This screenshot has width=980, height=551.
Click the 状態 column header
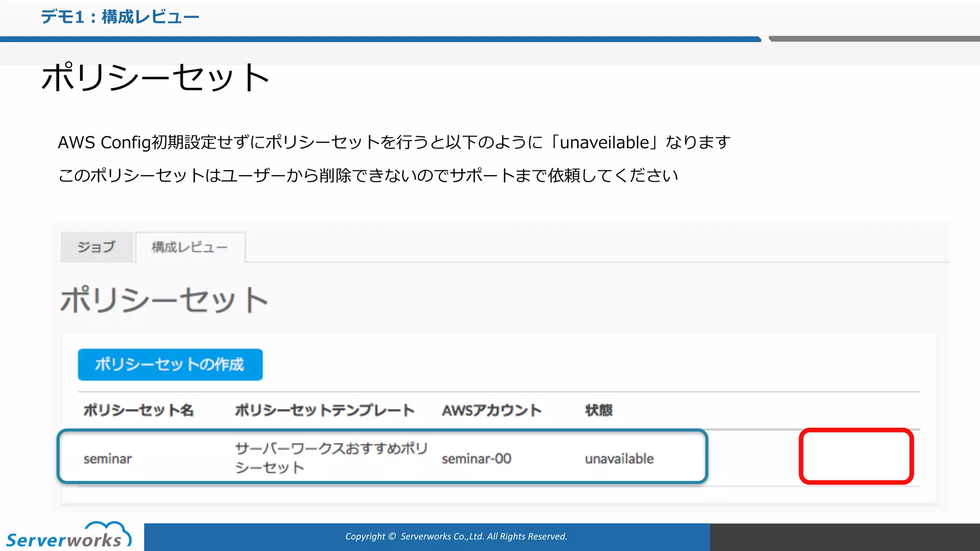tap(599, 410)
